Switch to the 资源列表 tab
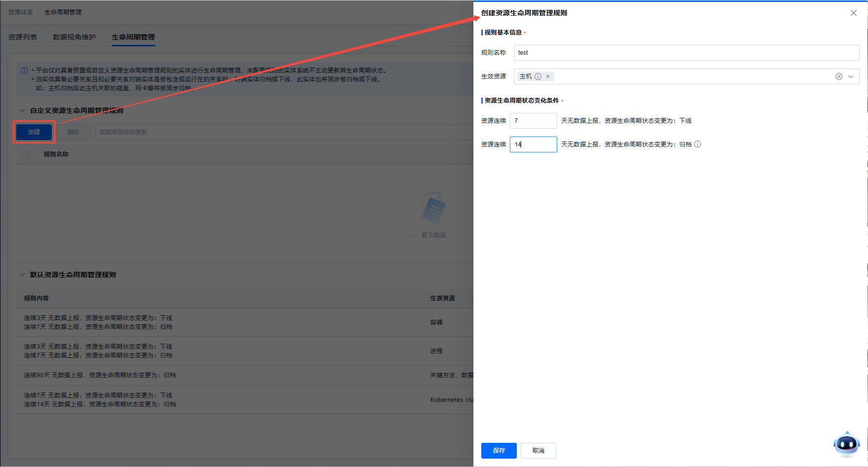The image size is (868, 467). [23, 37]
